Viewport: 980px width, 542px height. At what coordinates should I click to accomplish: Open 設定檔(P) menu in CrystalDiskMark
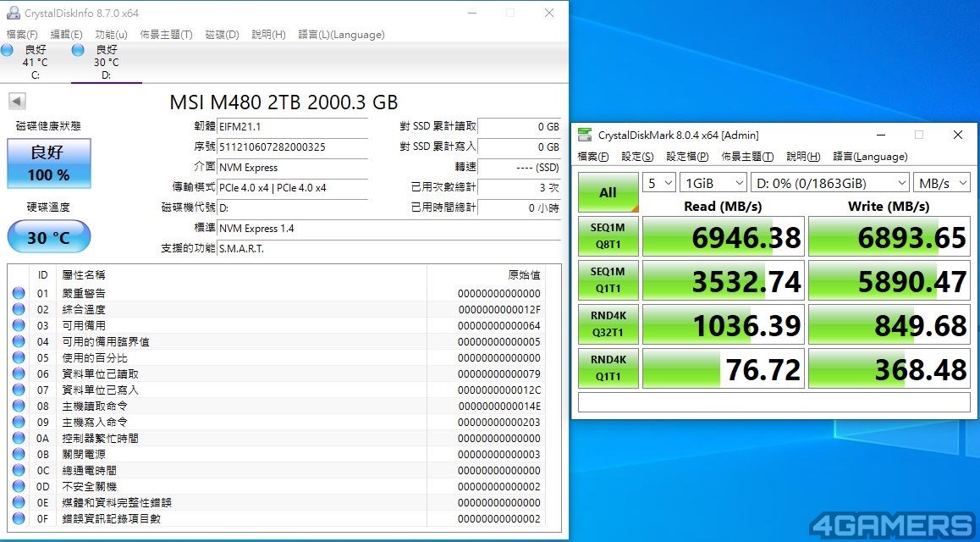coord(687,157)
